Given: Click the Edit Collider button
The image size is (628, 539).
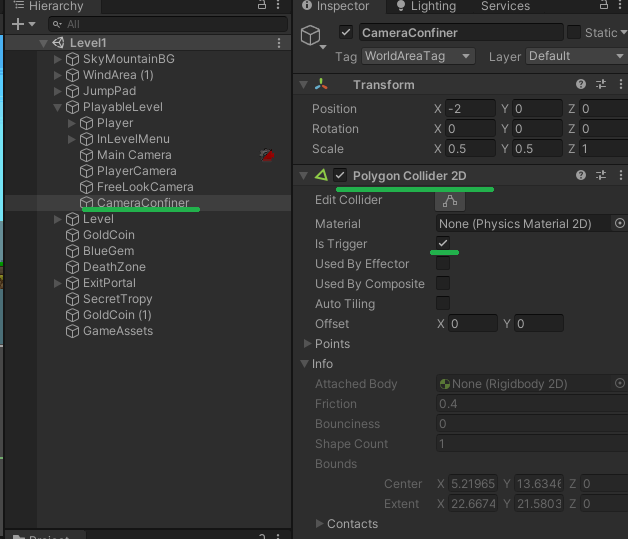Looking at the screenshot, I should point(450,201).
